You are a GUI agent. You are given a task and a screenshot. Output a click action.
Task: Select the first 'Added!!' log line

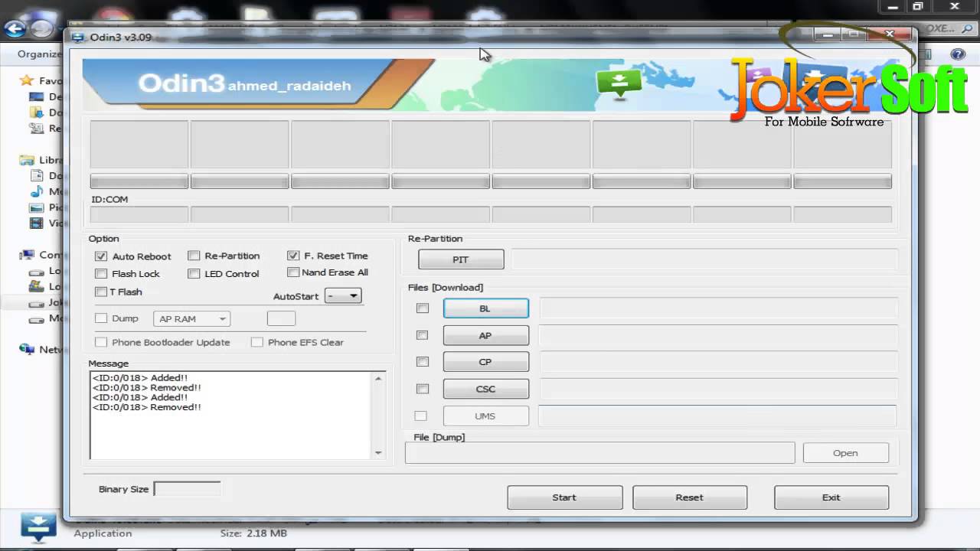click(x=140, y=378)
